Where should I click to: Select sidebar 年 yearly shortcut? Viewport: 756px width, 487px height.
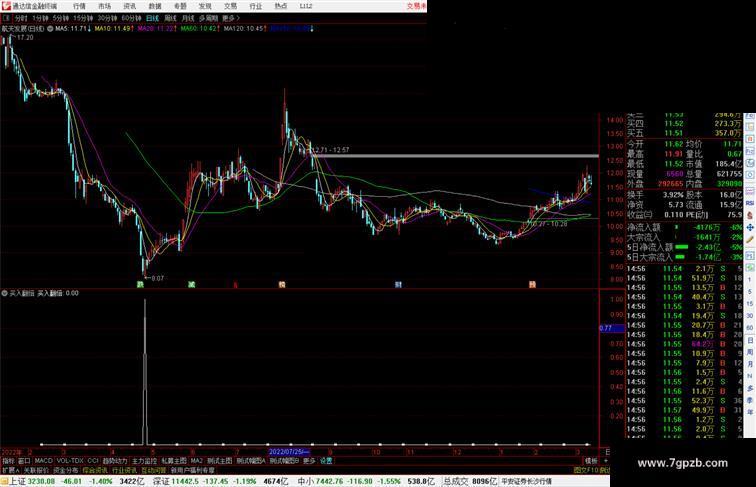750,412
